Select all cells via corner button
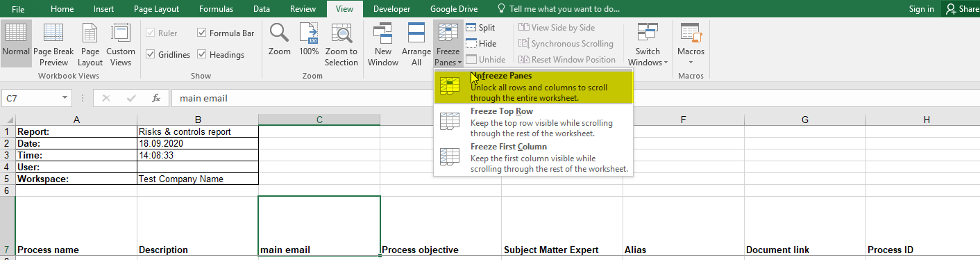 coord(8,120)
